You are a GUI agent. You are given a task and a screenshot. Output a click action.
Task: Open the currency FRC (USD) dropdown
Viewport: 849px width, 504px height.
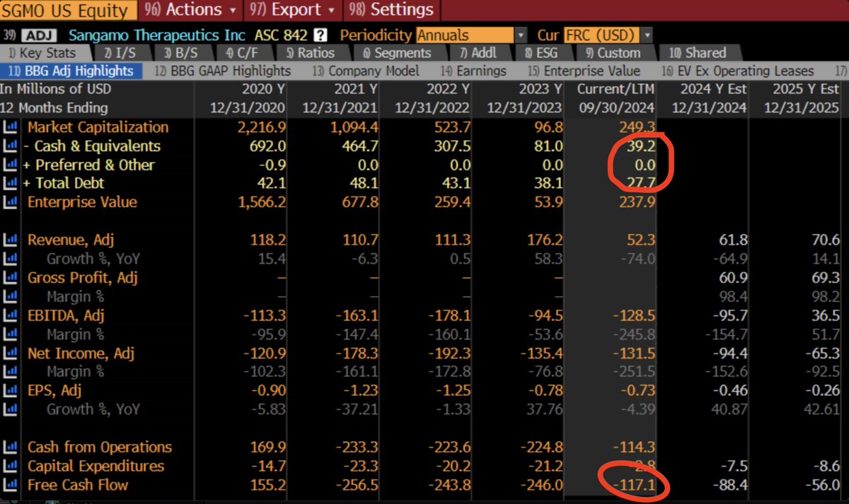607,35
